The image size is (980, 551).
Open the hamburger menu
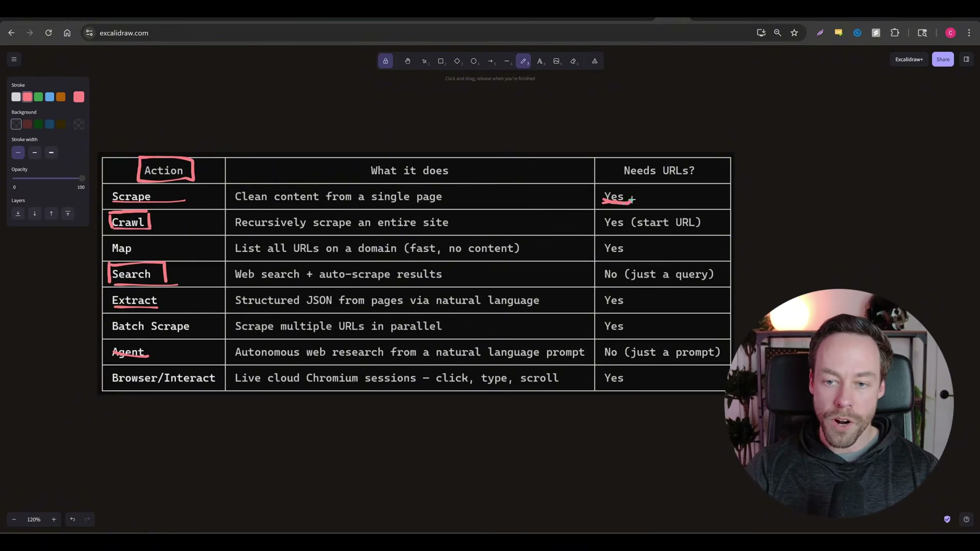[13, 59]
